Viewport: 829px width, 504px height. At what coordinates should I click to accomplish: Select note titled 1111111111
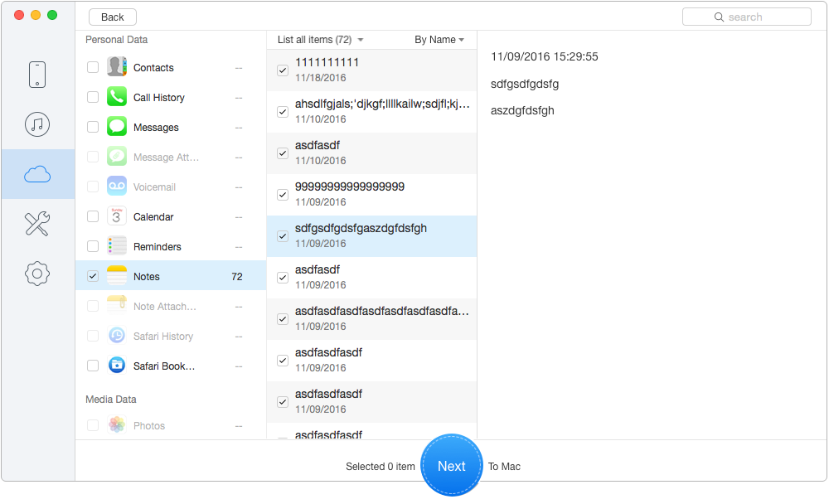371,70
